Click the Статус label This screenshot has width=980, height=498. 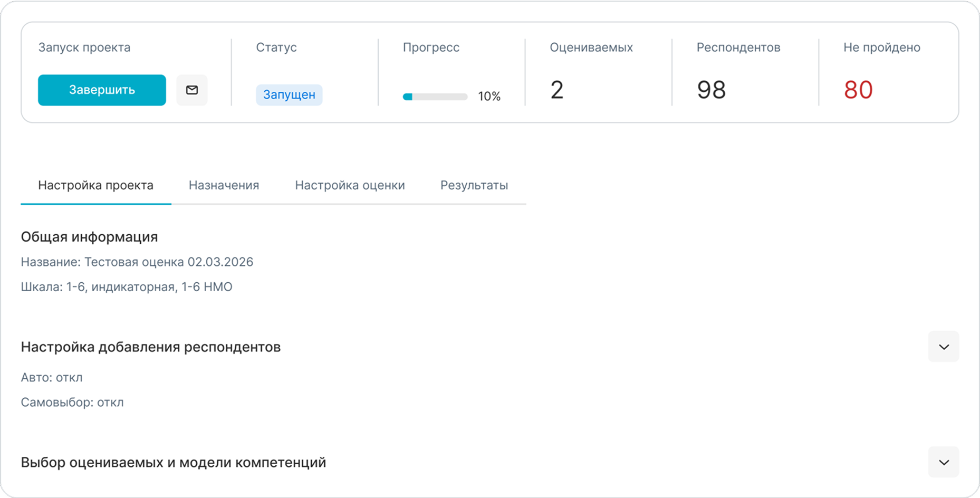(x=276, y=47)
